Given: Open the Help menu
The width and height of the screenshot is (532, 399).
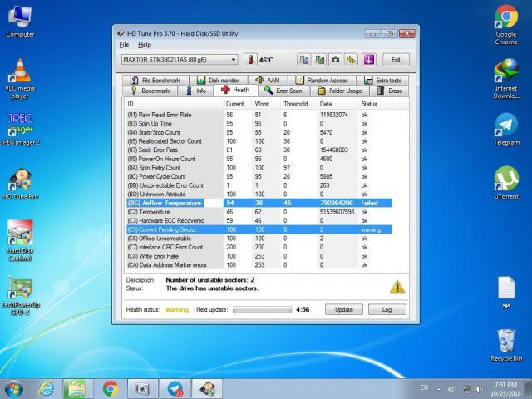Looking at the screenshot, I should tap(145, 44).
